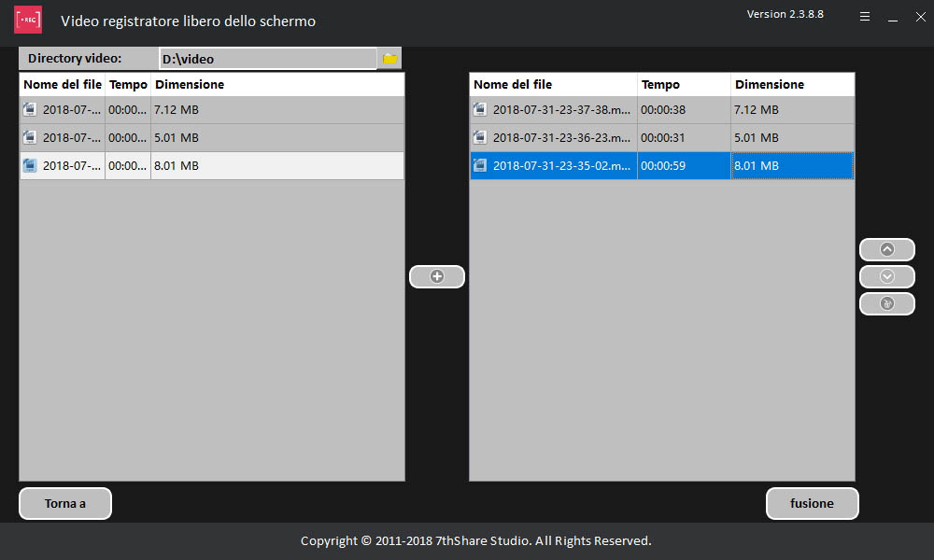Browse for folder with yellow folder icon
Viewport: 934px width, 560px height.
point(389,58)
